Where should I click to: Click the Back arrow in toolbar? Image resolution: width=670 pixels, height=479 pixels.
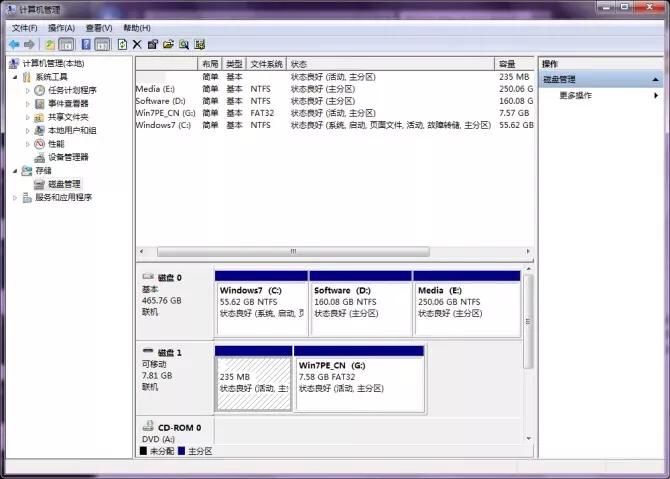[13, 44]
